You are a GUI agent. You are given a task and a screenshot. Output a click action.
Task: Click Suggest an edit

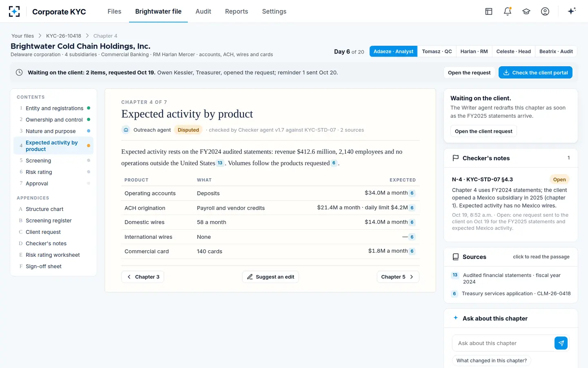[270, 277]
